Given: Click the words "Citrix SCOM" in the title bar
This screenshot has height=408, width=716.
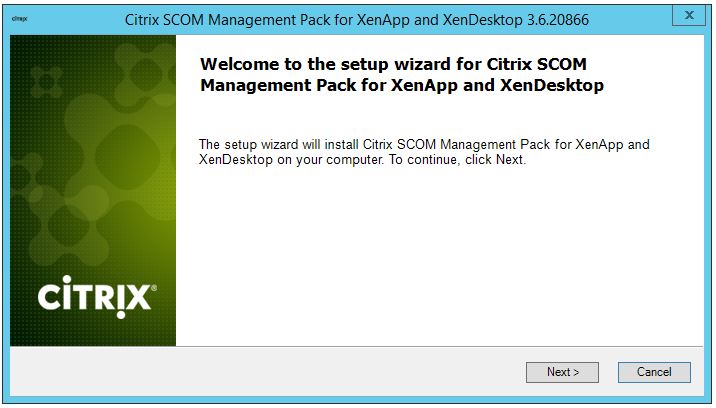Looking at the screenshot, I should pos(172,18).
